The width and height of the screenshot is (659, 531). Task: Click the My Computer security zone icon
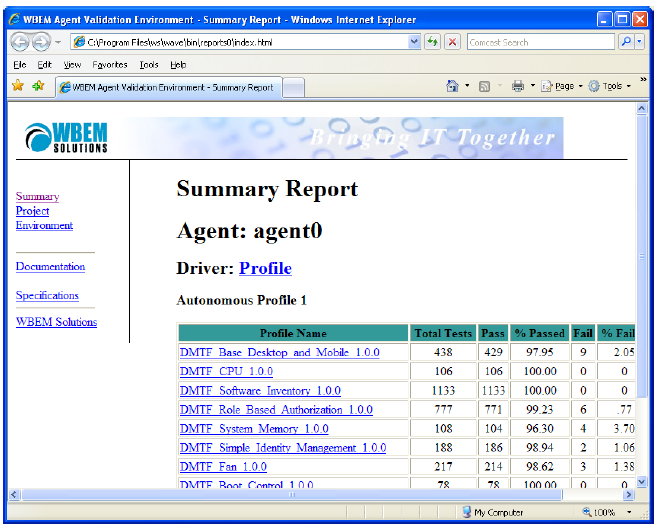467,512
